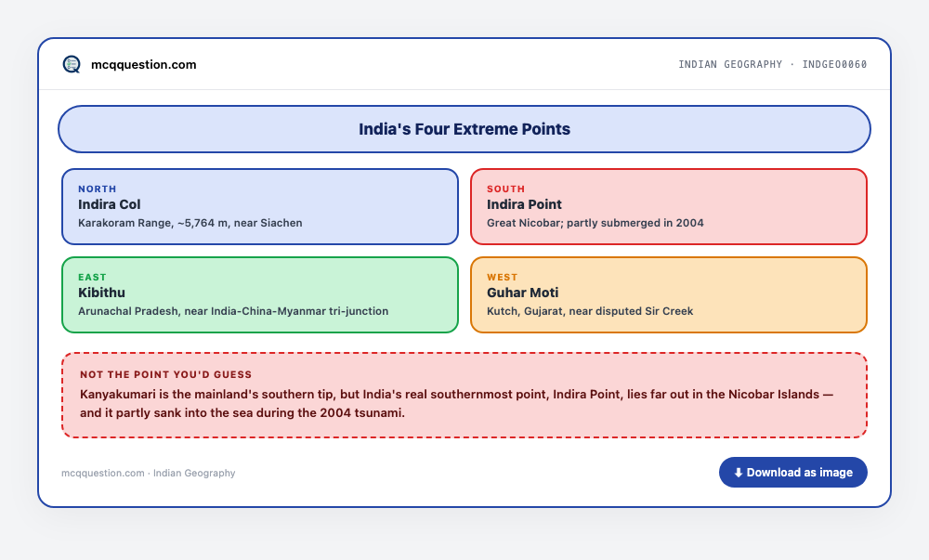Click footer text mcqquestion.com · Indian Geography
Image resolution: width=929 pixels, height=560 pixels.
[148, 473]
